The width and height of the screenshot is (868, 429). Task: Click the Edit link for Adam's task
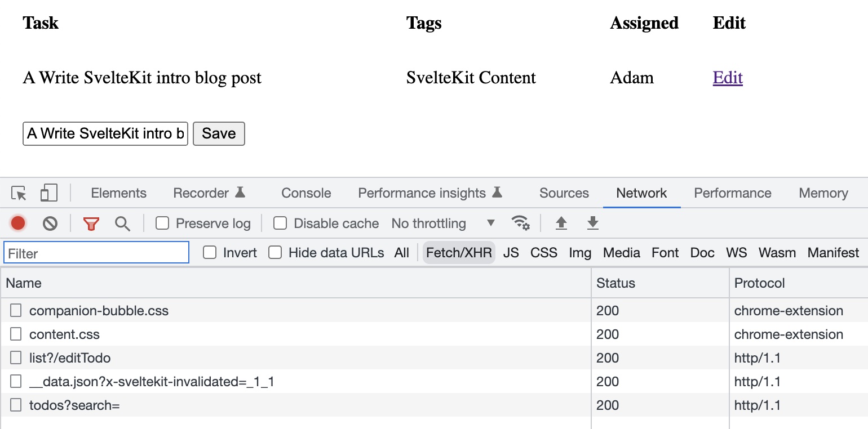coord(728,77)
